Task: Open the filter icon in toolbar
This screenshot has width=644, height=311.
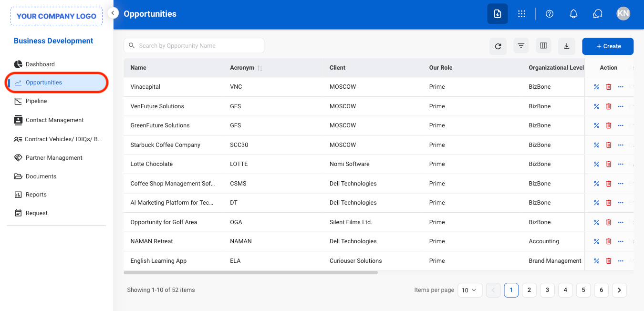Action: (521, 46)
